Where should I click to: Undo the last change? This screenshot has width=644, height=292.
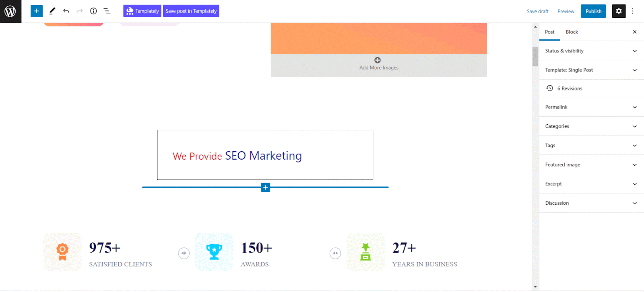point(66,11)
